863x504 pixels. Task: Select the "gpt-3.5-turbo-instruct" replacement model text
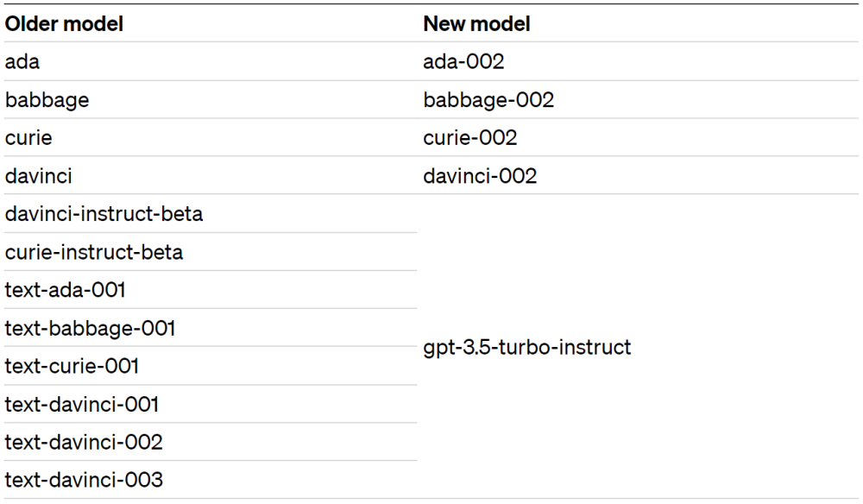(x=526, y=347)
